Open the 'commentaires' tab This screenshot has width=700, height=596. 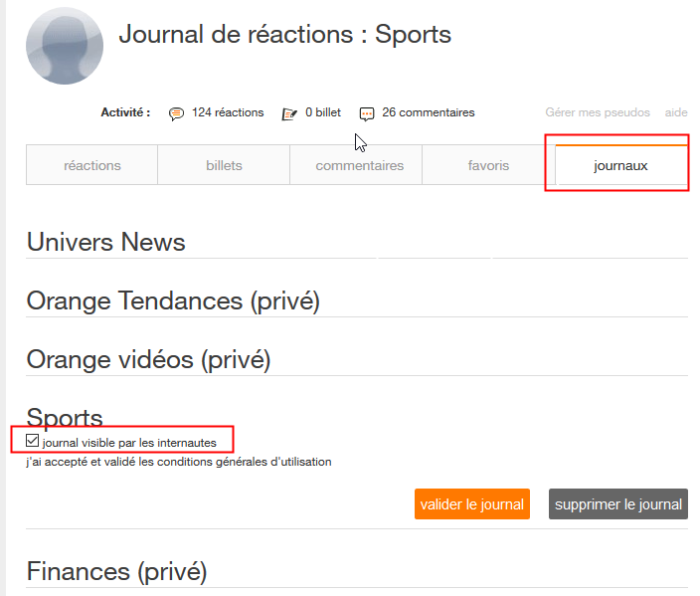pyautogui.click(x=359, y=165)
